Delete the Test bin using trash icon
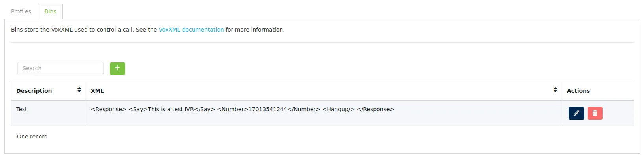644x159 pixels. point(595,113)
